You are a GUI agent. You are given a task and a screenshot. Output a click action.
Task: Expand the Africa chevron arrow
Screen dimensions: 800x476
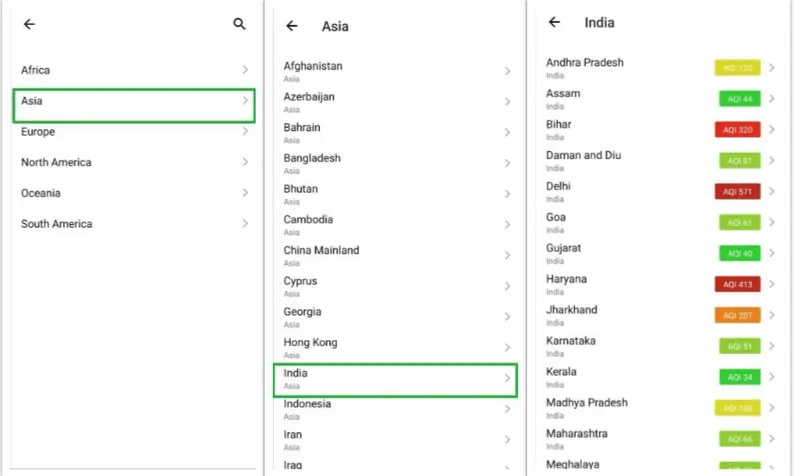[x=245, y=70]
